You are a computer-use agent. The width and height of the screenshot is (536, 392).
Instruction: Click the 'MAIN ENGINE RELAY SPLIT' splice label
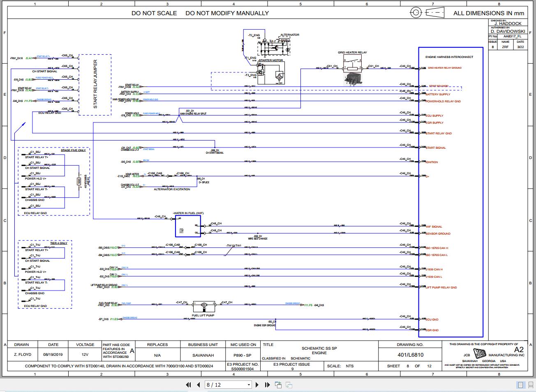(193, 113)
